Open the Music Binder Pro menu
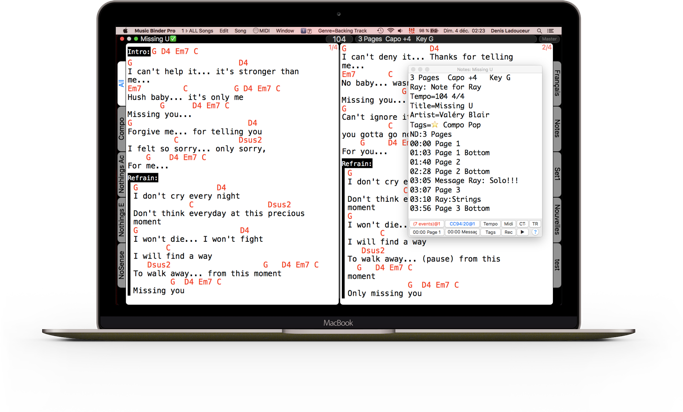This screenshot has width=683, height=412. (155, 31)
